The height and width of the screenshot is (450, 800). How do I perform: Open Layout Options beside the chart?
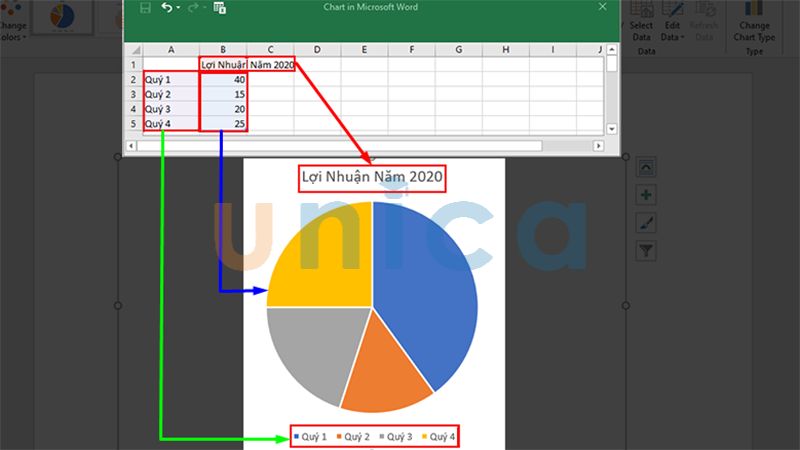tap(646, 167)
